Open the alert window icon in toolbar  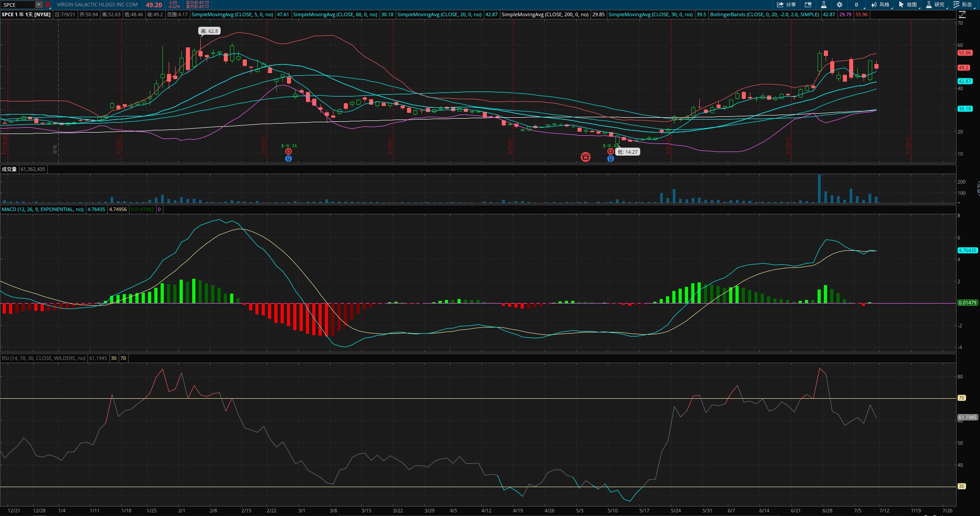point(808,5)
